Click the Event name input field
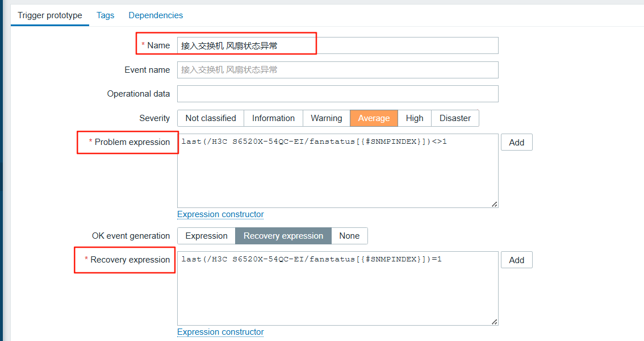Viewport: 644px width, 341px height. point(337,70)
